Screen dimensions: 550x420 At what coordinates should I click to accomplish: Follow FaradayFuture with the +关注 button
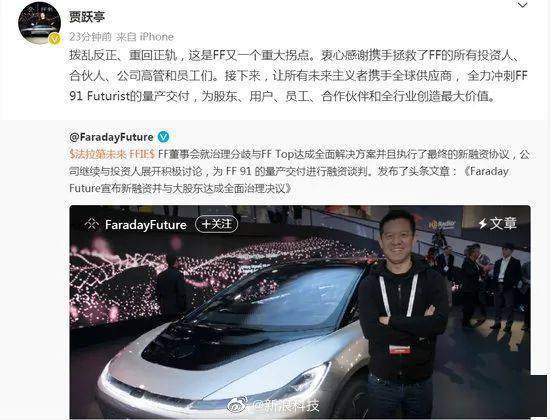point(216,224)
